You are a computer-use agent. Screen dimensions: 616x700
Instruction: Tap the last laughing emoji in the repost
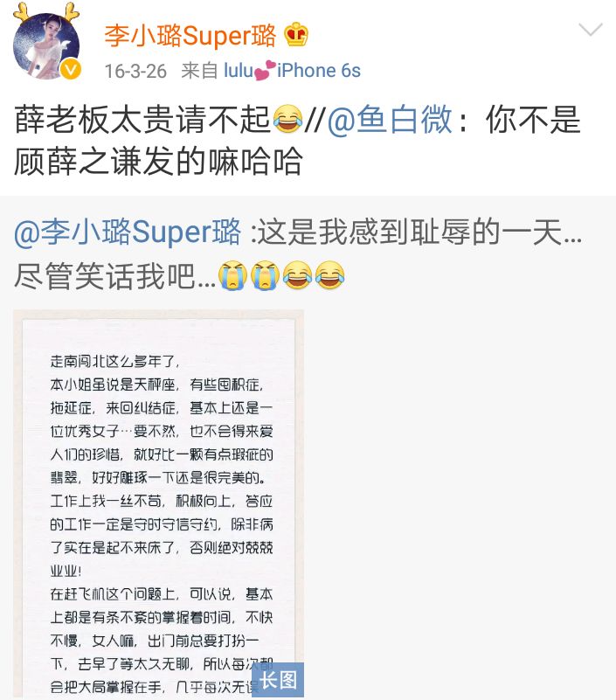click(x=330, y=275)
